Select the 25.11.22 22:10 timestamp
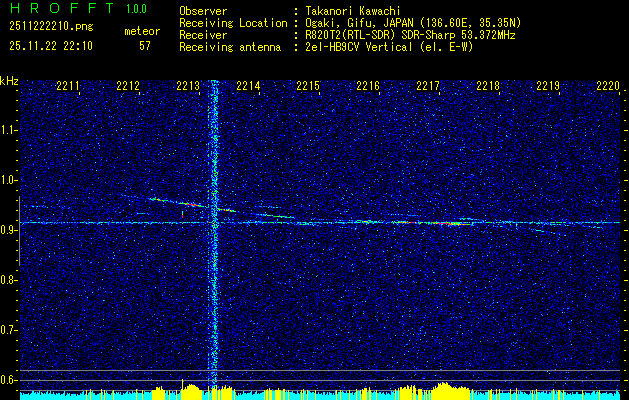The width and height of the screenshot is (629, 400). tap(51, 46)
